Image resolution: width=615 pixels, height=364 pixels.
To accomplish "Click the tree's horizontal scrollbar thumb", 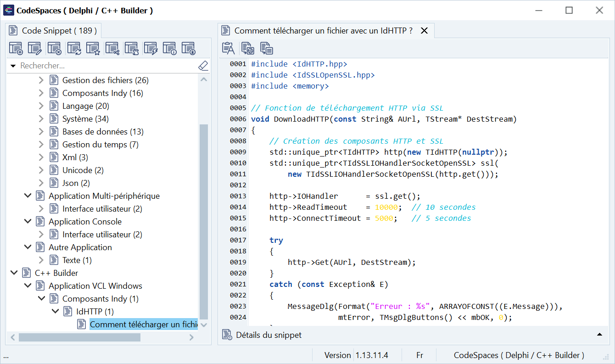I will [79, 337].
